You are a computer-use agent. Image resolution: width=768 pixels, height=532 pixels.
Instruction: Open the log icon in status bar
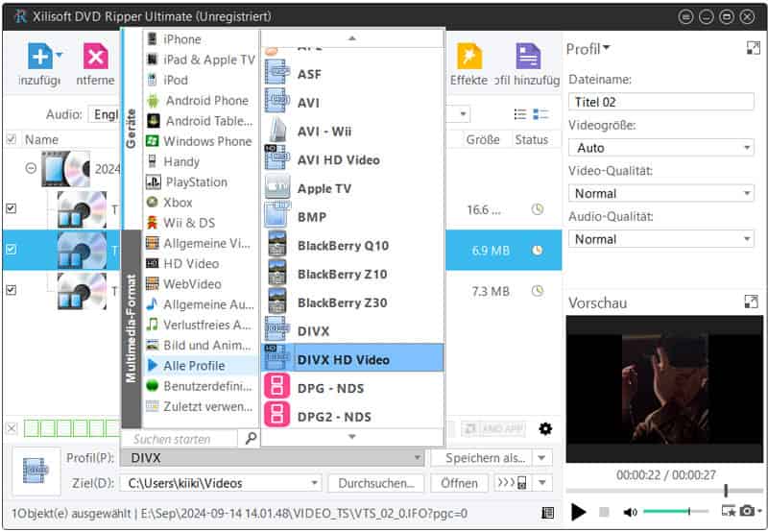[547, 513]
